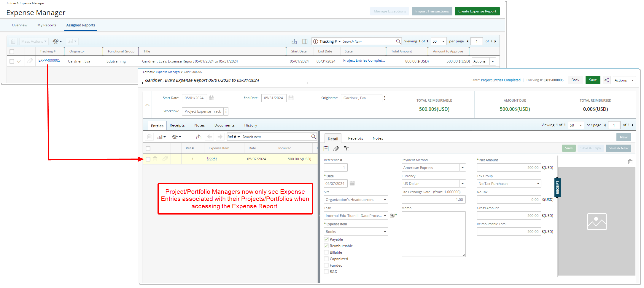Open the report Actions dropdown next to share
Viewport: 644px width, 288px height.
[624, 80]
